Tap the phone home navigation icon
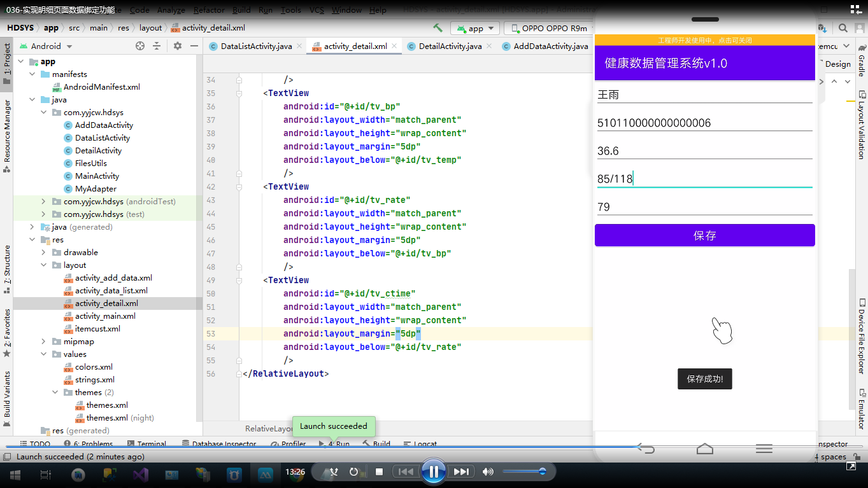The width and height of the screenshot is (868, 488). 705,449
